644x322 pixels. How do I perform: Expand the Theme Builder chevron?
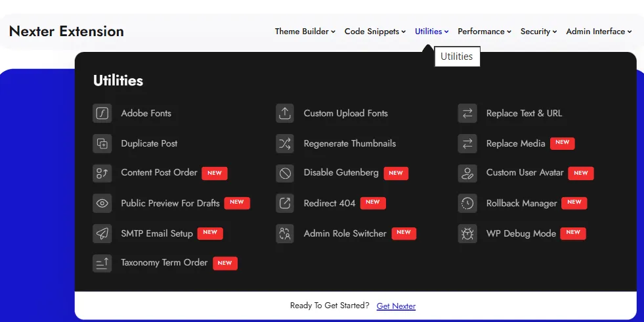coord(333,32)
